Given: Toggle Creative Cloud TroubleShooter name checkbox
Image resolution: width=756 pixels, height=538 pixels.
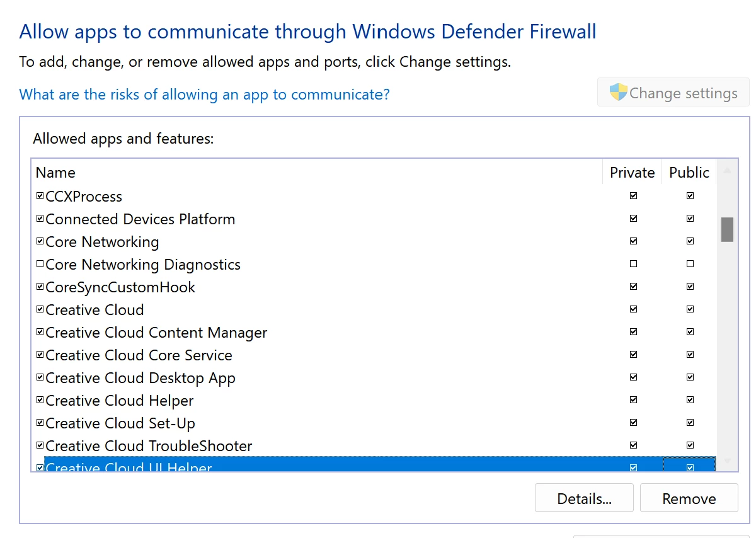Looking at the screenshot, I should coord(40,445).
